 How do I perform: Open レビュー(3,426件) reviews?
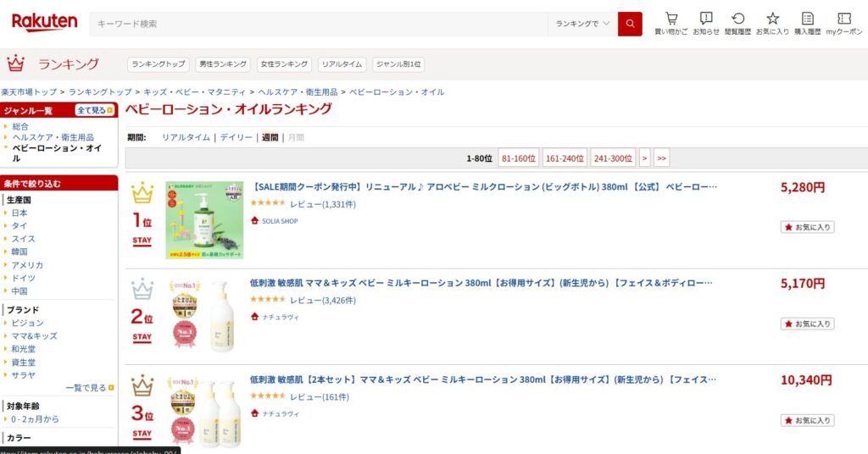[323, 301]
